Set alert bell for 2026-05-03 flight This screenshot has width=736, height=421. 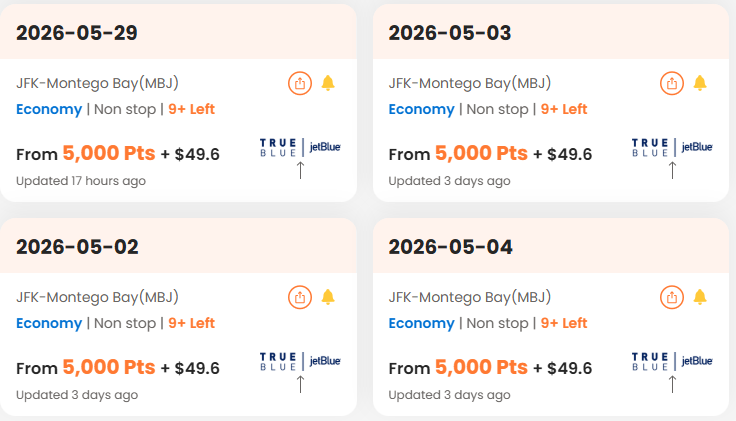pos(700,83)
